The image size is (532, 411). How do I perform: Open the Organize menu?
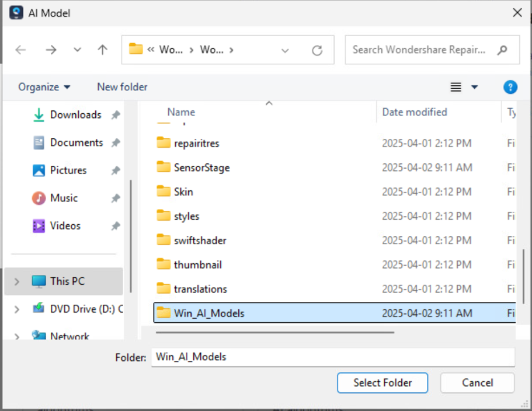(44, 87)
